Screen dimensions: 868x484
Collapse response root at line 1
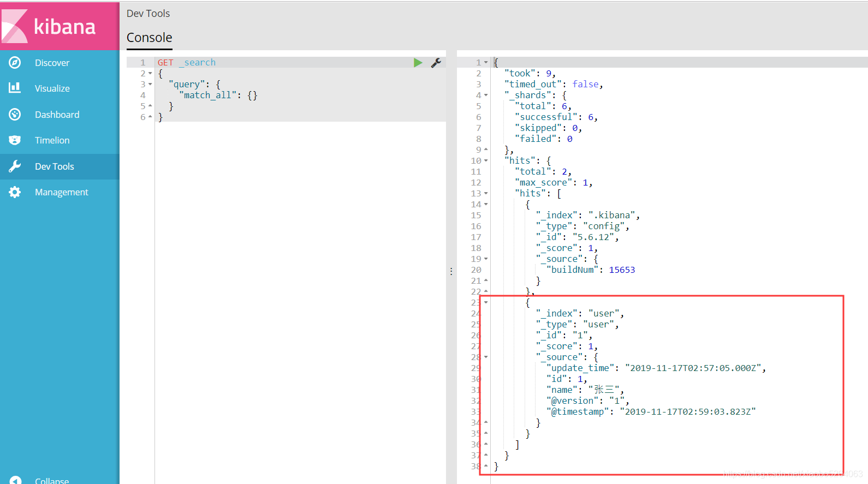486,62
